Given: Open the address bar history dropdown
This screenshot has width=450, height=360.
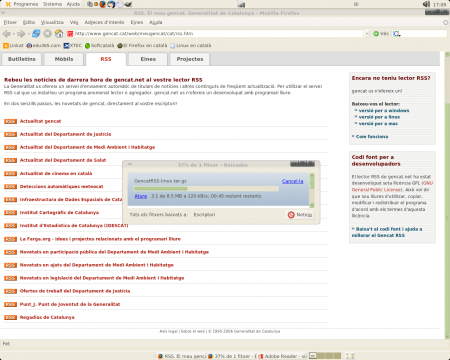Looking at the screenshot, I should pos(367,34).
